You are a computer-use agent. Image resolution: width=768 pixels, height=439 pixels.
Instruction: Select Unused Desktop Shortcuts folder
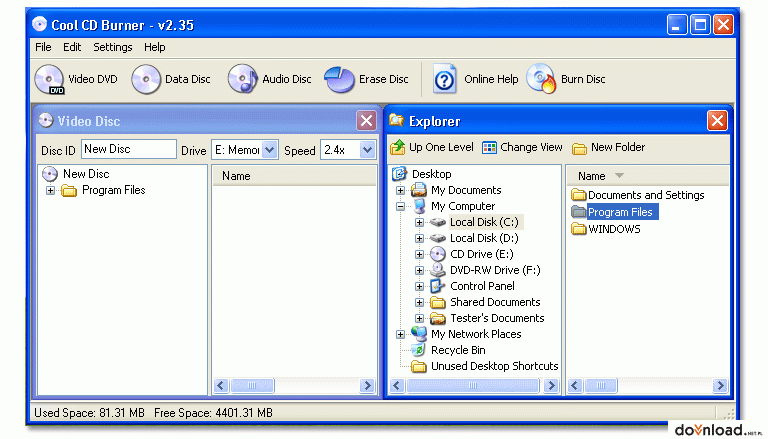[x=484, y=366]
